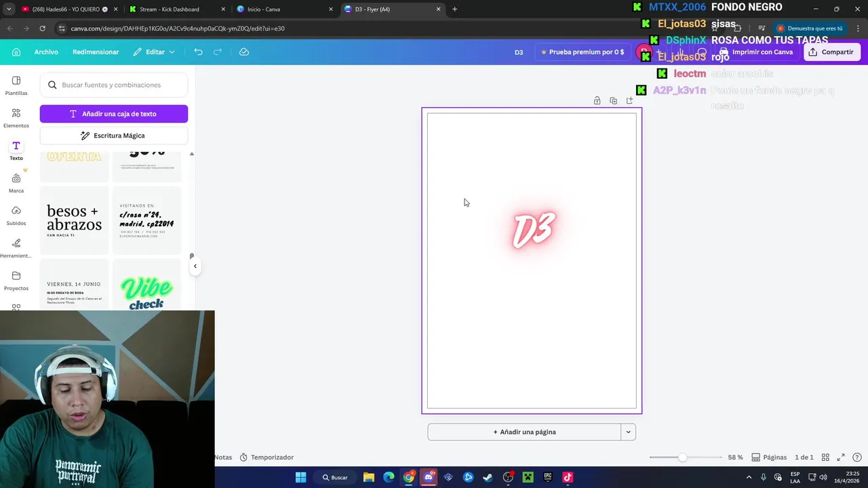Show hidden system tray icons
Screen dimensions: 868x488
(749, 477)
